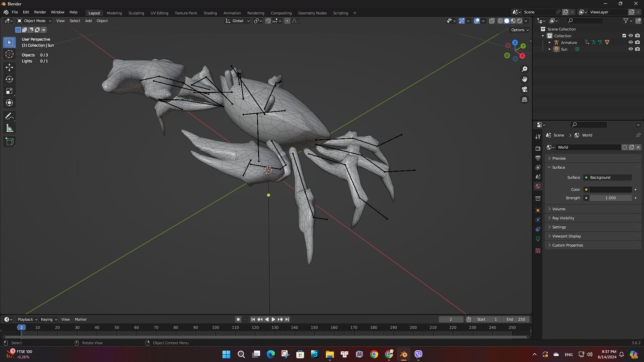Open the Object Mode dropdown
This screenshot has width=644, height=362.
coord(34,21)
